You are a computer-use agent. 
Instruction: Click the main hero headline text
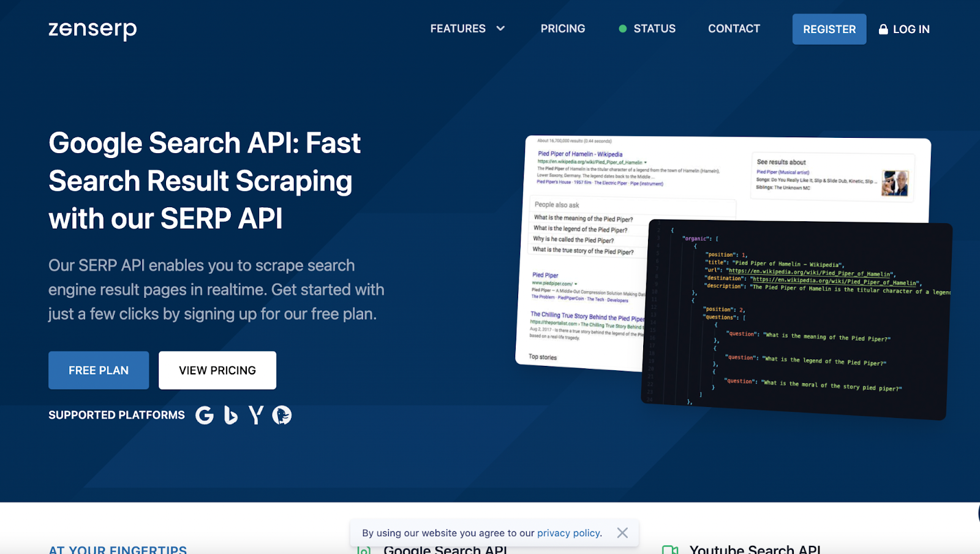click(x=205, y=181)
